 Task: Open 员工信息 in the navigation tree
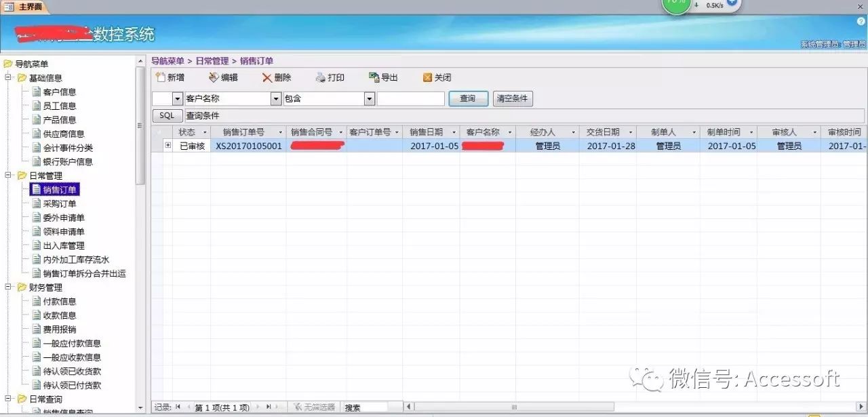pos(60,106)
